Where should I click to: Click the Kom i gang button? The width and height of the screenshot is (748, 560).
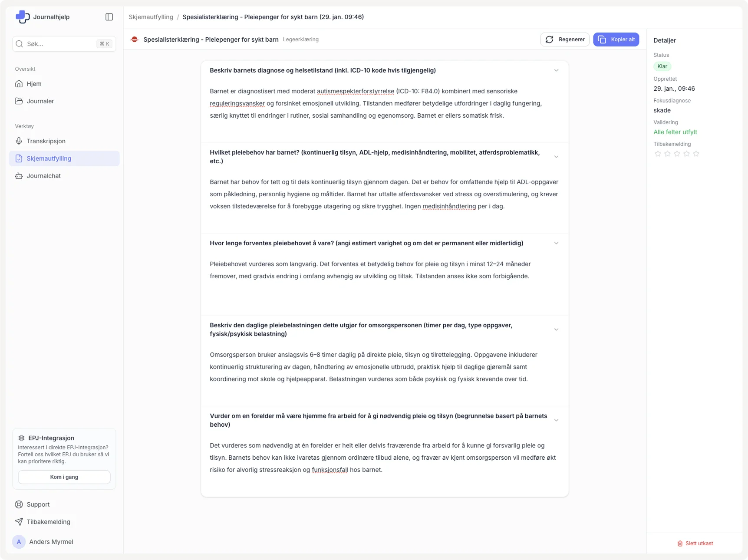(64, 477)
